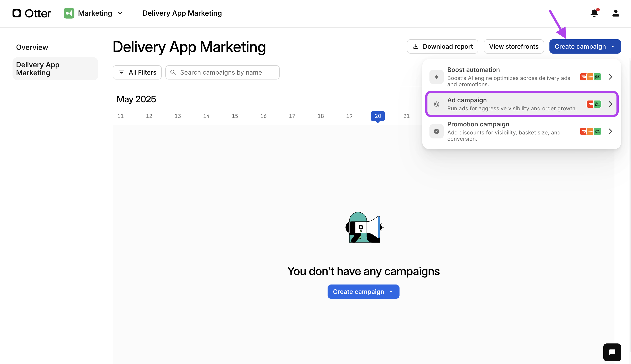This screenshot has width=631, height=364.
Task: Click the green Marketing app icon
Action: (69, 13)
